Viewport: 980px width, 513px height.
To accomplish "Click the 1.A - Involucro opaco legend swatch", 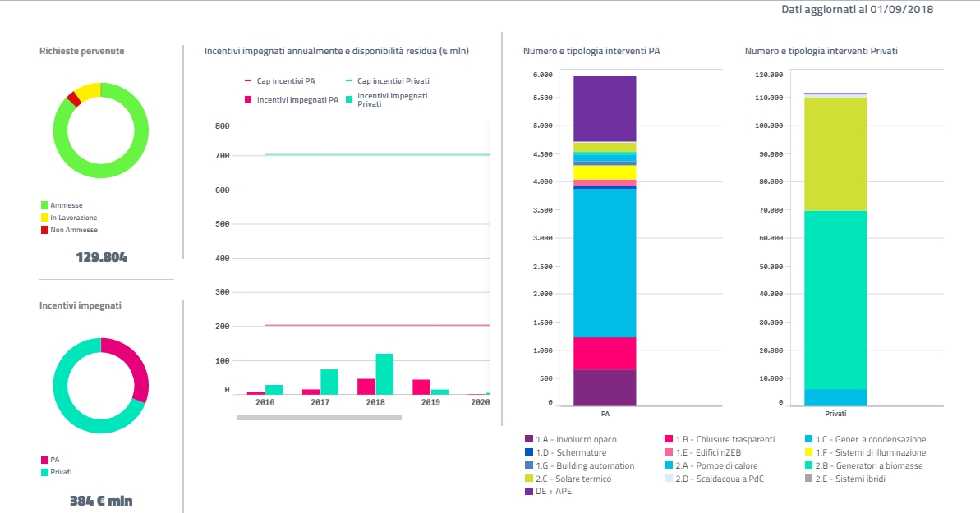I will [x=529, y=440].
